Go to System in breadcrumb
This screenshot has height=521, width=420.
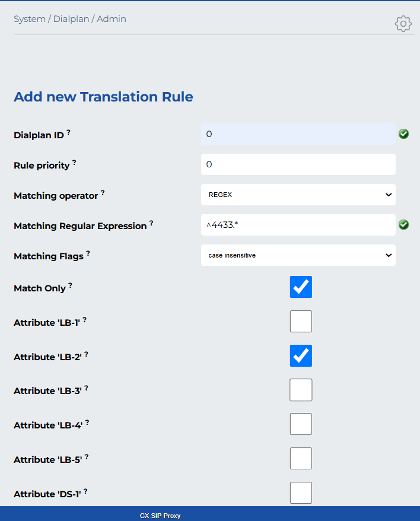tap(29, 19)
